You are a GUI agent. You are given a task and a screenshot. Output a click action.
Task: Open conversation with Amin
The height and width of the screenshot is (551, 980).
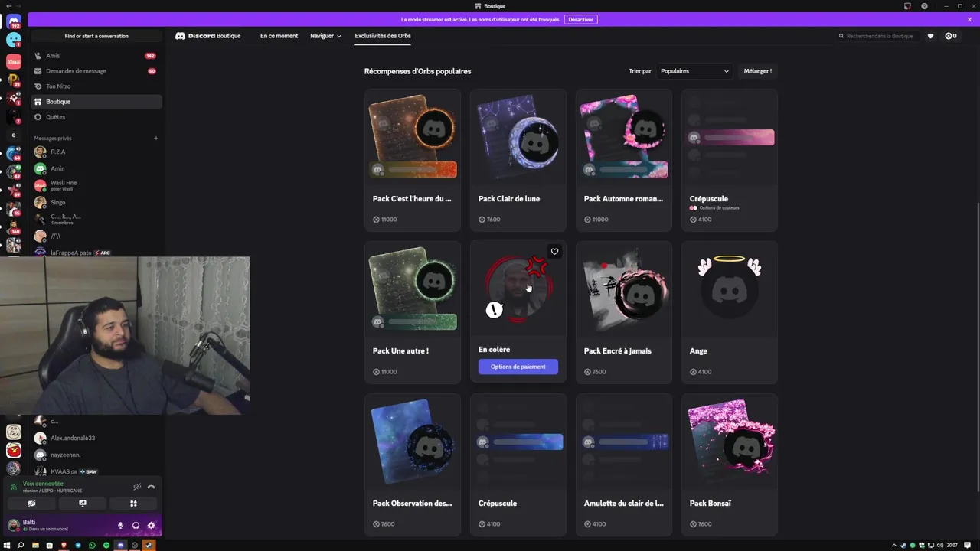coord(96,168)
